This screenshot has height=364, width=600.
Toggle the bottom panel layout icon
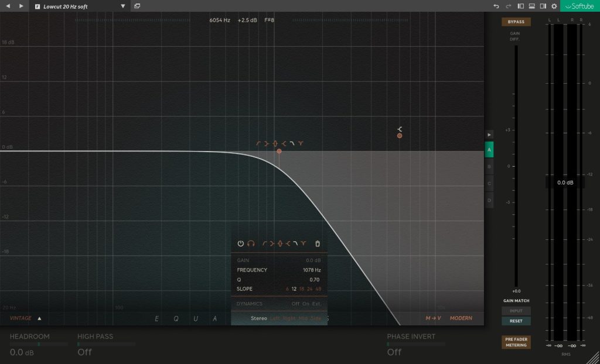coord(532,6)
